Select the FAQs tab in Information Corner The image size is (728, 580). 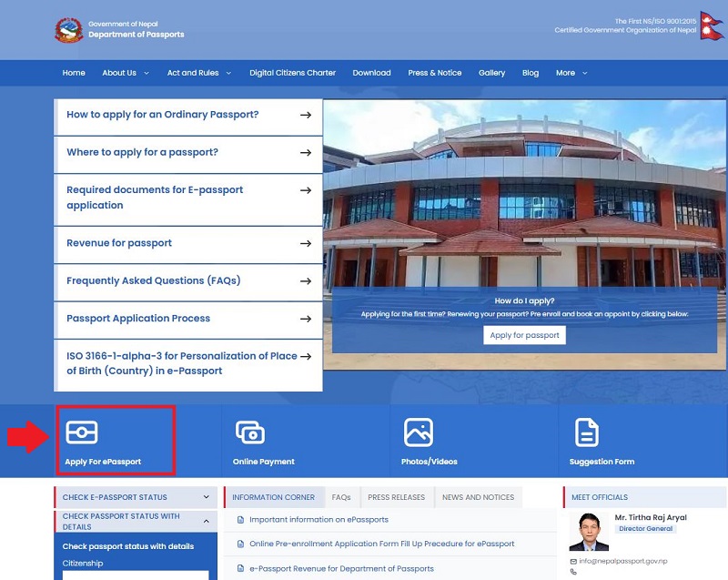tap(342, 497)
